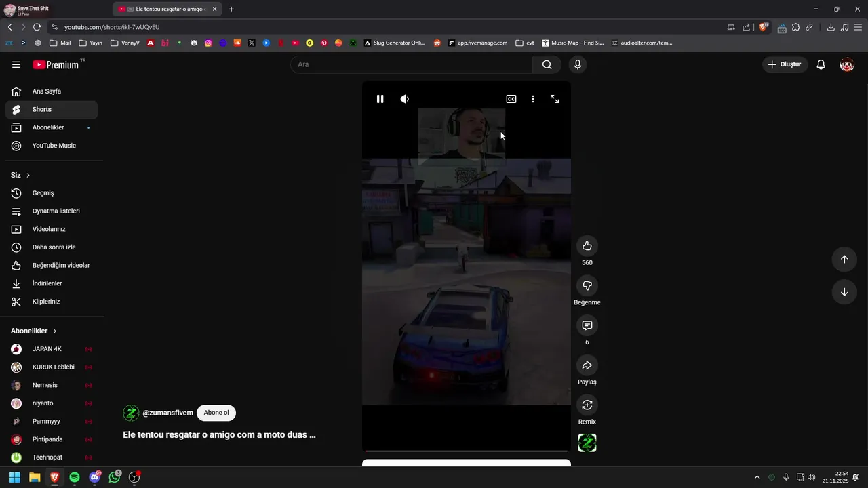The image size is (868, 488).
Task: Open Technopat channel
Action: coord(52,457)
